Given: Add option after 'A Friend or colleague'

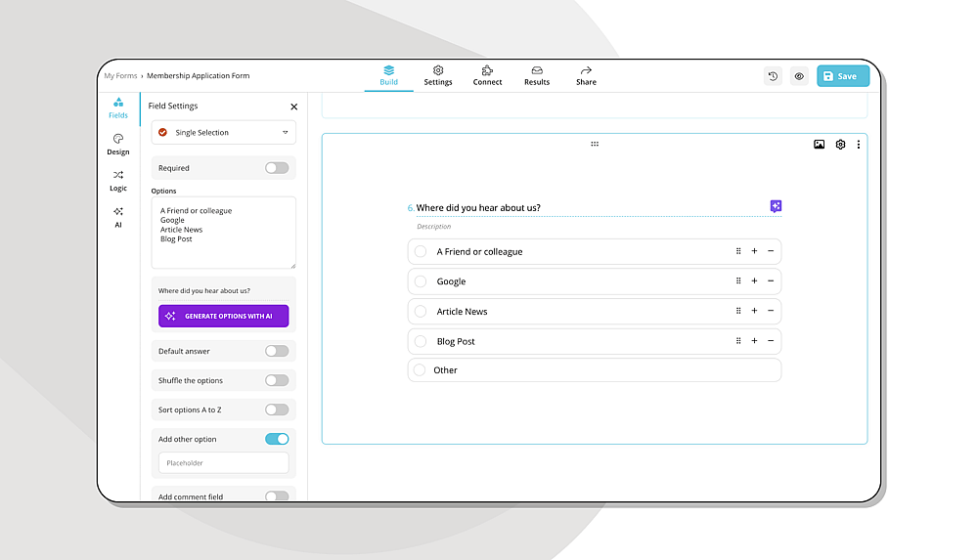Looking at the screenshot, I should [754, 251].
